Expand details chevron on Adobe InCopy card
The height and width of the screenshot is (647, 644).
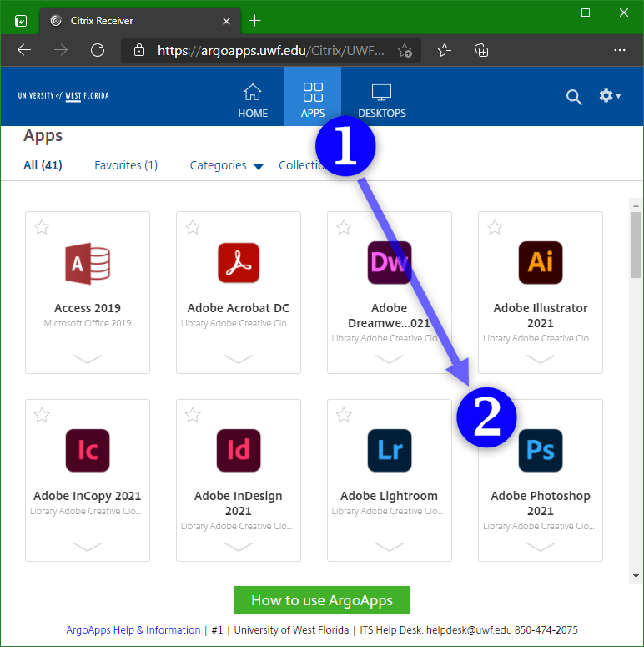(88, 547)
